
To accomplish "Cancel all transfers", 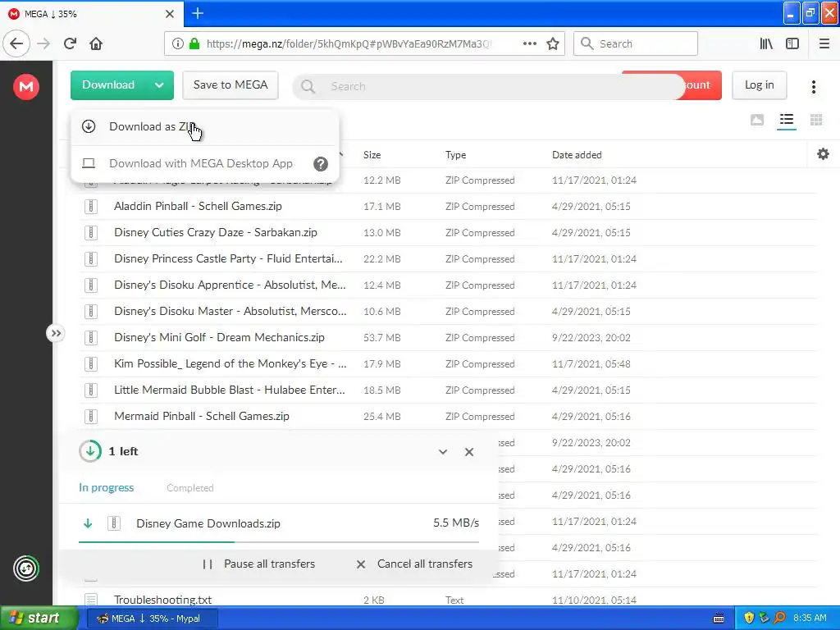I will (x=414, y=564).
